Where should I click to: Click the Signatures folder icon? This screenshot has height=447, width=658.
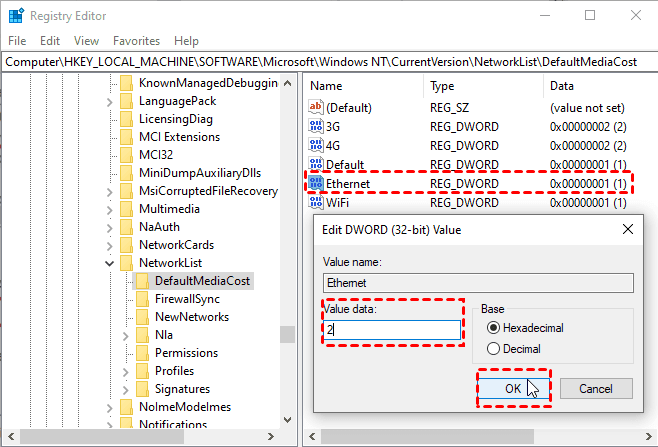coord(142,389)
